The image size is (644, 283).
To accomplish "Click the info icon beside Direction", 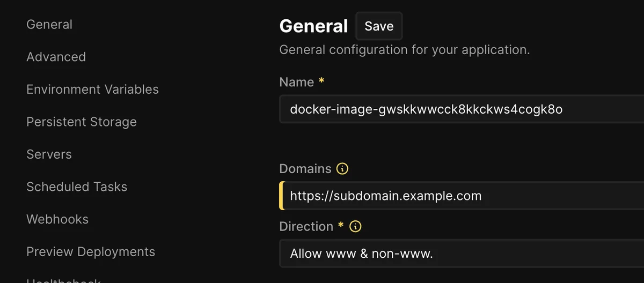I will [355, 227].
